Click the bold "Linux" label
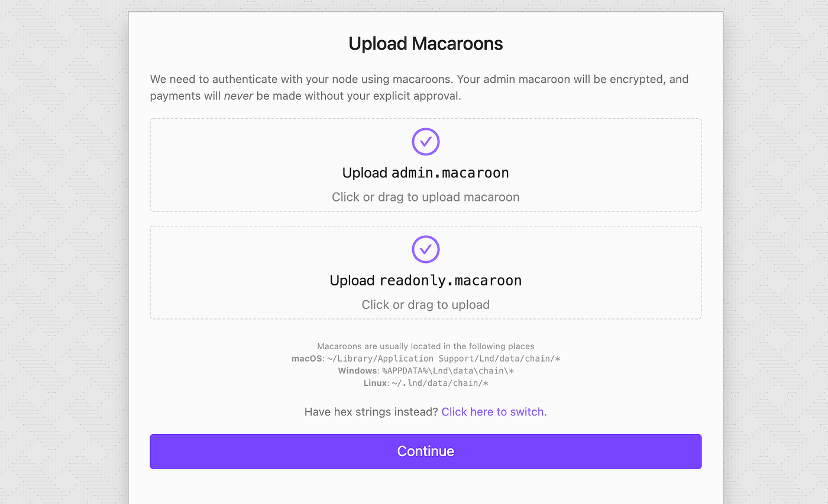The height and width of the screenshot is (504, 828). pyautogui.click(x=374, y=383)
